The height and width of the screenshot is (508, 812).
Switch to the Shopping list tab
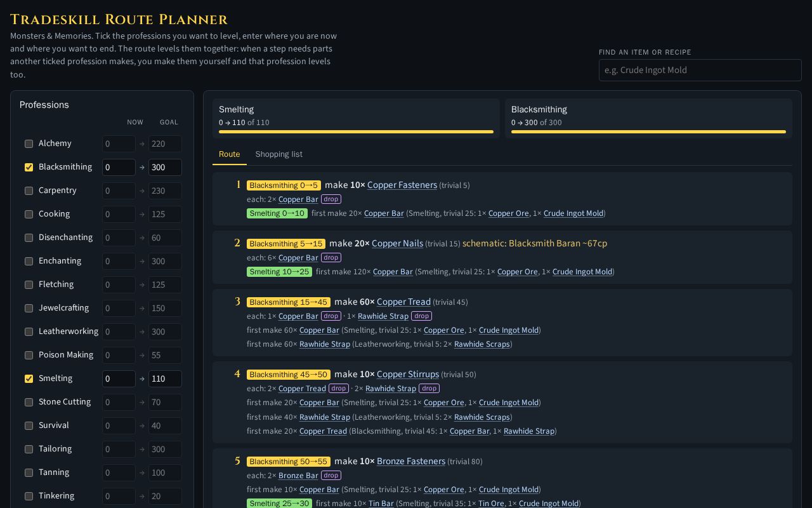click(x=278, y=154)
